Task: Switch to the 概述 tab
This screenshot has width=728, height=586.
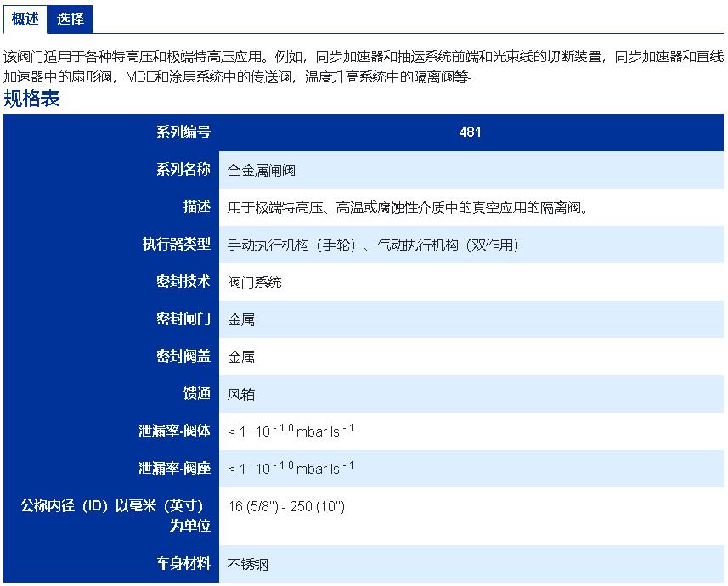Action: tap(25, 19)
